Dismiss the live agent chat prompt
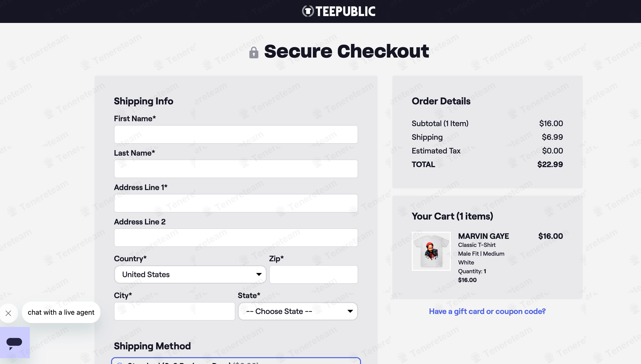641x364 pixels. point(9,313)
